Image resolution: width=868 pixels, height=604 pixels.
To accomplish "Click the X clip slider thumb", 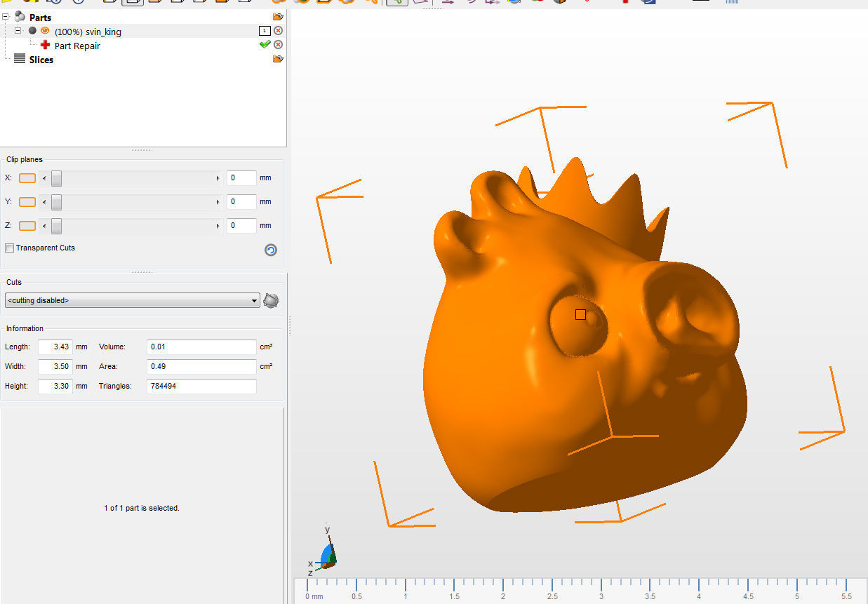I will [56, 178].
